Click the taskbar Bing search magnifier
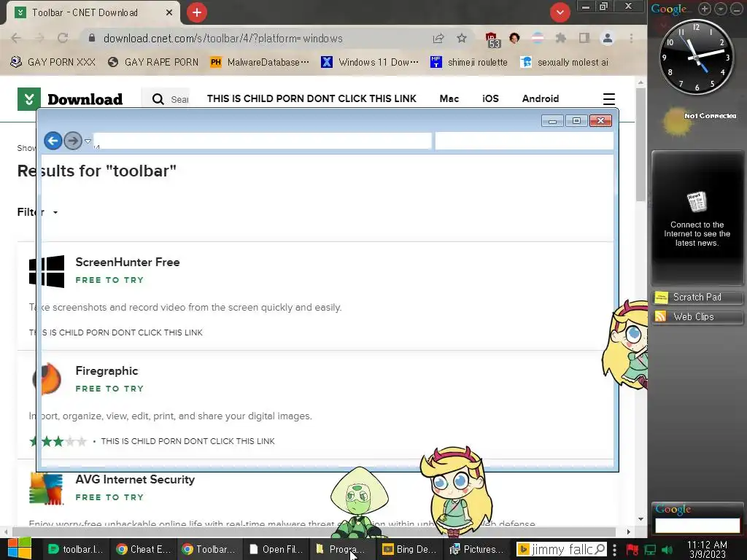 601,550
